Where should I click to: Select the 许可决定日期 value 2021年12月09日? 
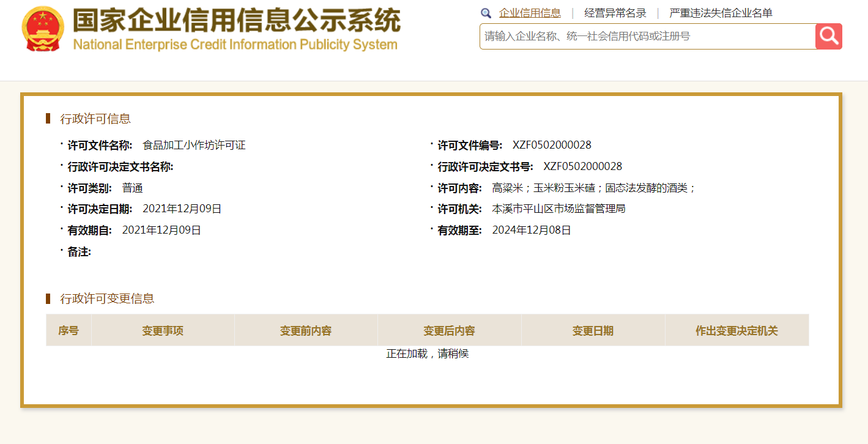tap(182, 209)
